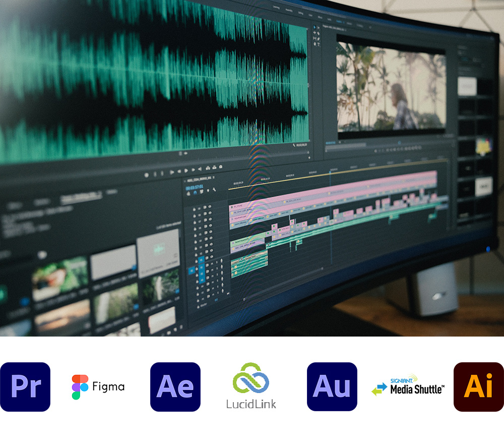The height and width of the screenshot is (442, 504).
Task: Click Go to Out point in source transport
Action: tap(200, 169)
